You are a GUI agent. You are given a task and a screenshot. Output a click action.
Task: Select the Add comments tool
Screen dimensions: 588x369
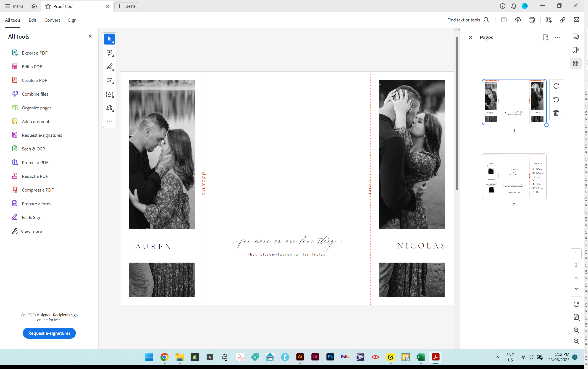coord(37,121)
